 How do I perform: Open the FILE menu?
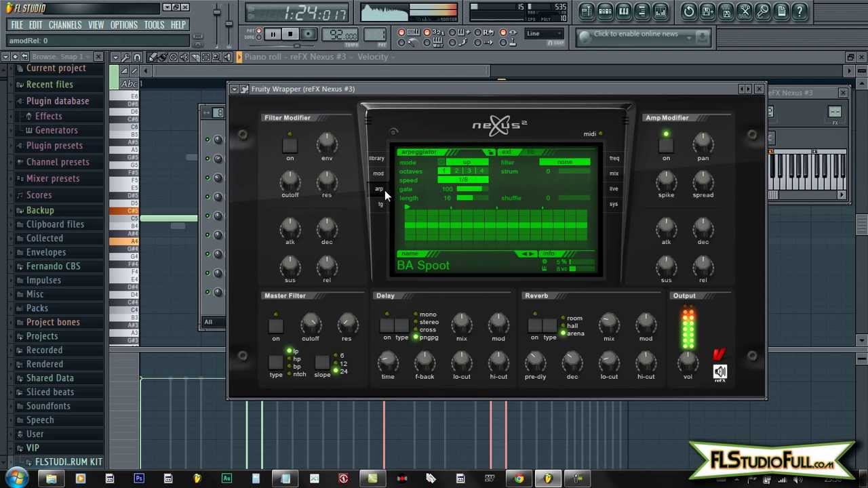(17, 25)
